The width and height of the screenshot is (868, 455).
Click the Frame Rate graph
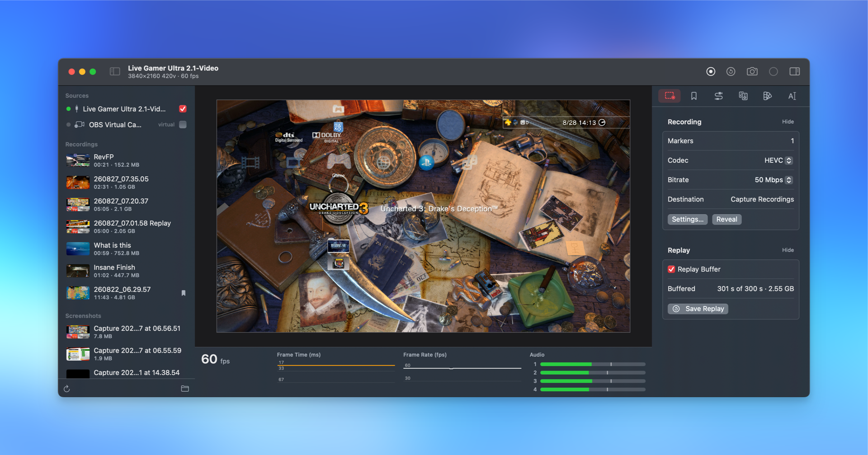462,372
